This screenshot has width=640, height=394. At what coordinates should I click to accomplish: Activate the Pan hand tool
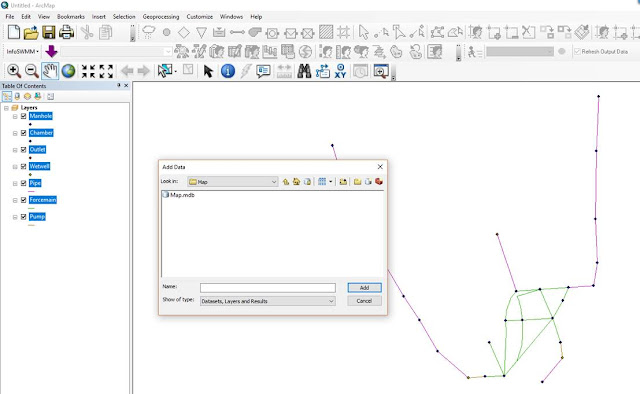tap(50, 71)
